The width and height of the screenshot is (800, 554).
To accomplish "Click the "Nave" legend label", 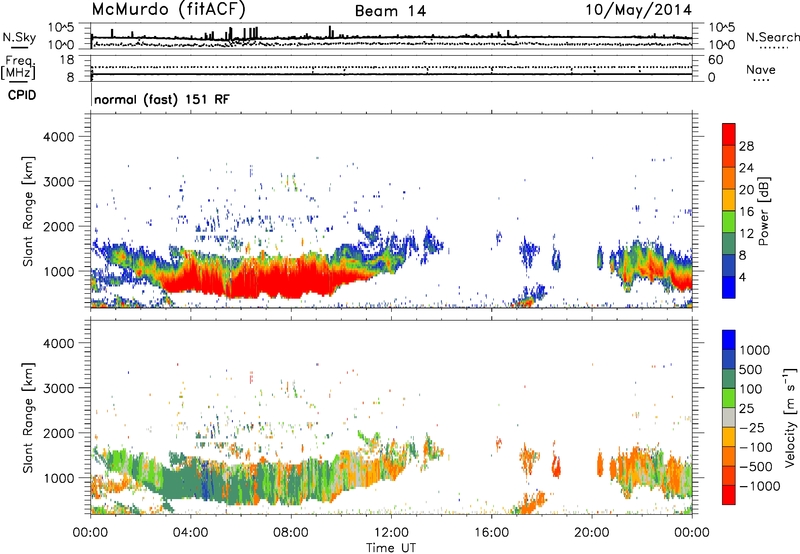I will pos(761,70).
